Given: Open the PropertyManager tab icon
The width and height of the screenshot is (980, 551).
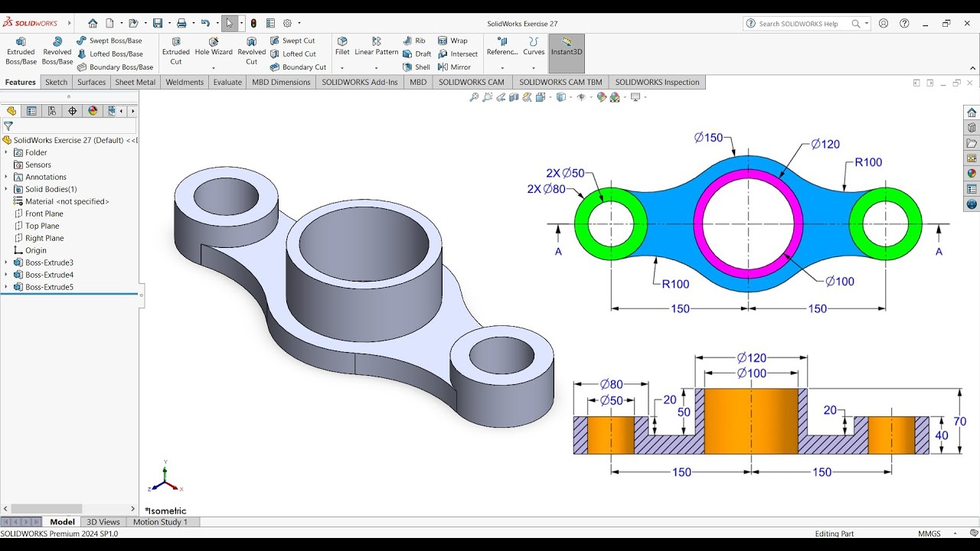Looking at the screenshot, I should pos(31,111).
